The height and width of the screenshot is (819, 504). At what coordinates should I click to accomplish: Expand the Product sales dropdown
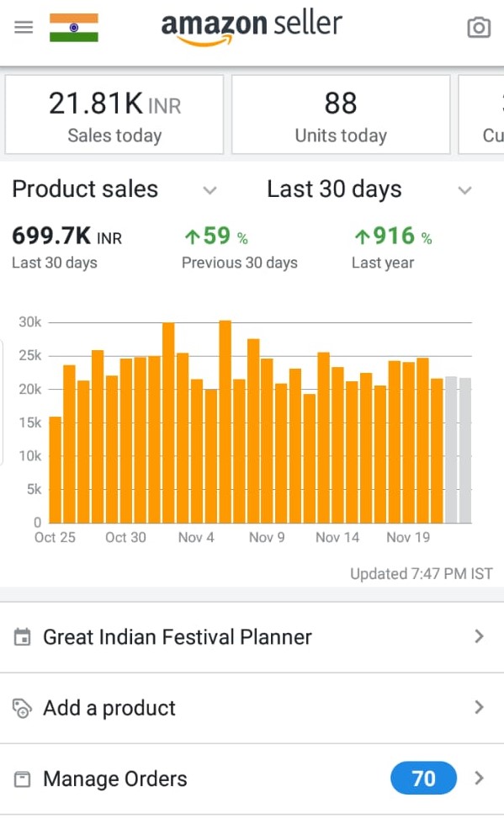210,189
